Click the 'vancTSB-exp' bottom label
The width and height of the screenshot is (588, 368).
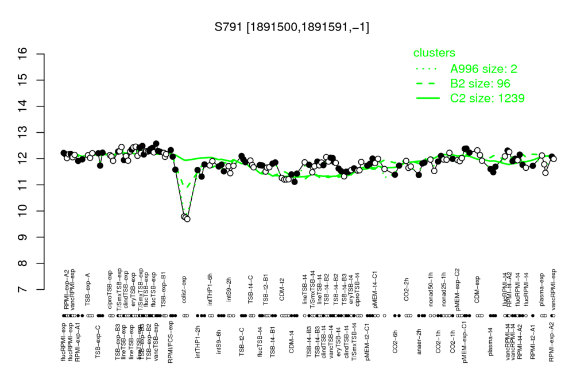pyautogui.click(x=156, y=342)
